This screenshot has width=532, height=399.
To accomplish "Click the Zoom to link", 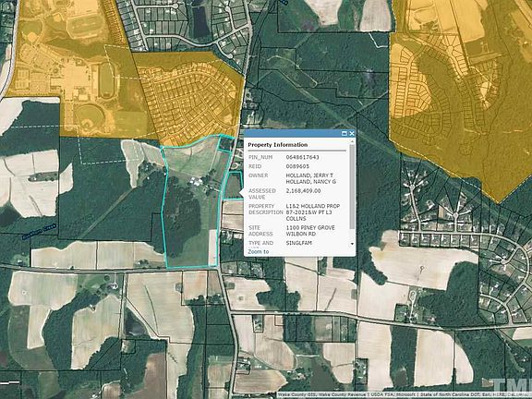I will pyautogui.click(x=259, y=252).
